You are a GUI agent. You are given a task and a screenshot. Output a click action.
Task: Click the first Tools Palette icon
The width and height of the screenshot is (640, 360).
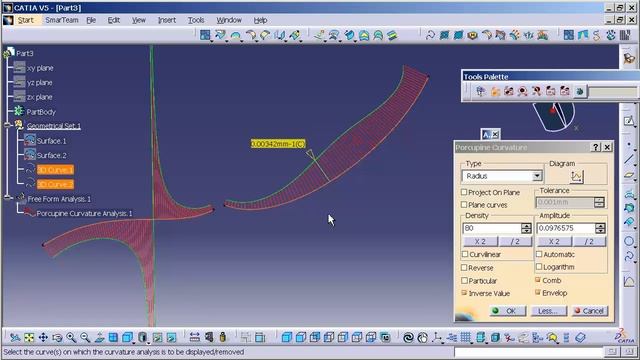click(480, 91)
